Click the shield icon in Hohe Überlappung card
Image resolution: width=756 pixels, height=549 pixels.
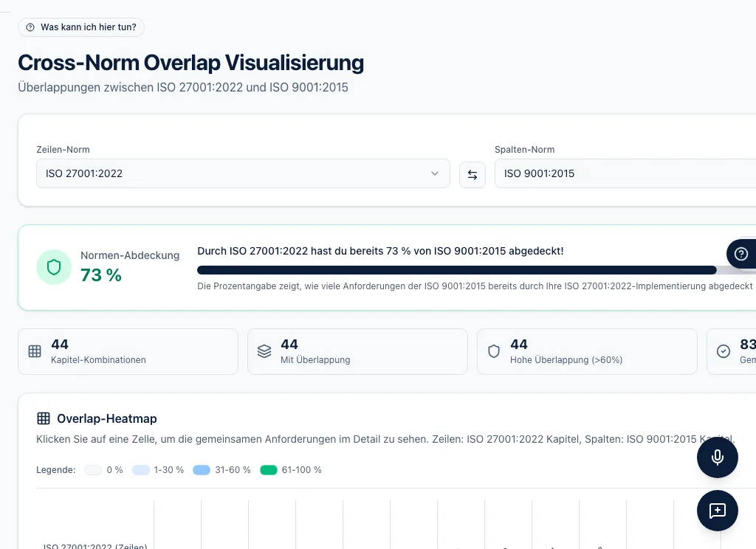click(x=494, y=351)
